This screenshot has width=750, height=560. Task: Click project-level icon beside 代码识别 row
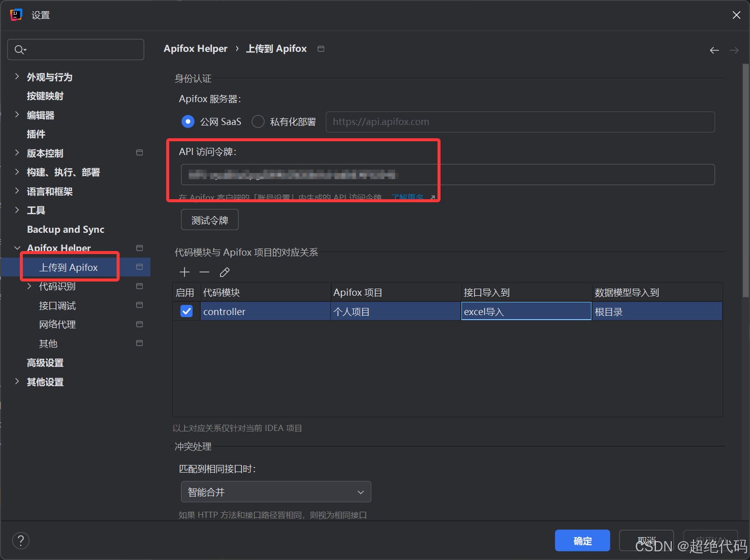140,286
